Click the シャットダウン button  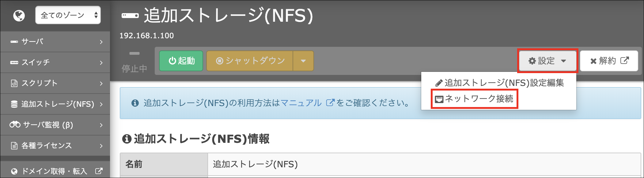click(250, 61)
